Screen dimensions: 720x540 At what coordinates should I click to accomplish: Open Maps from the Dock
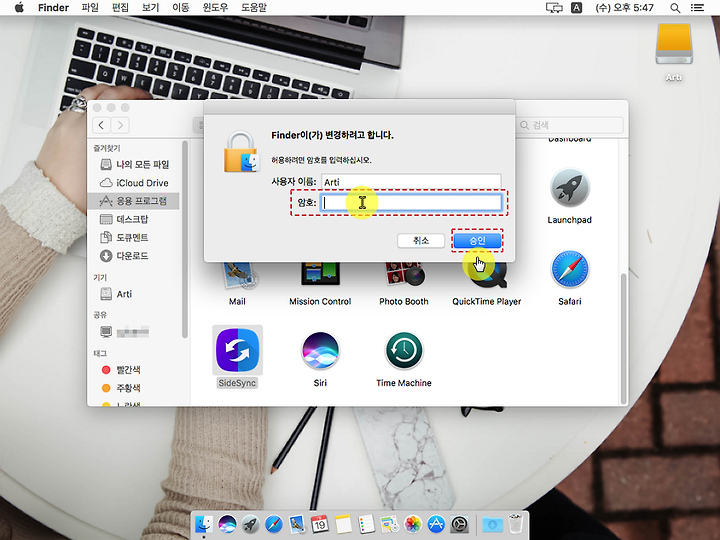click(x=390, y=524)
